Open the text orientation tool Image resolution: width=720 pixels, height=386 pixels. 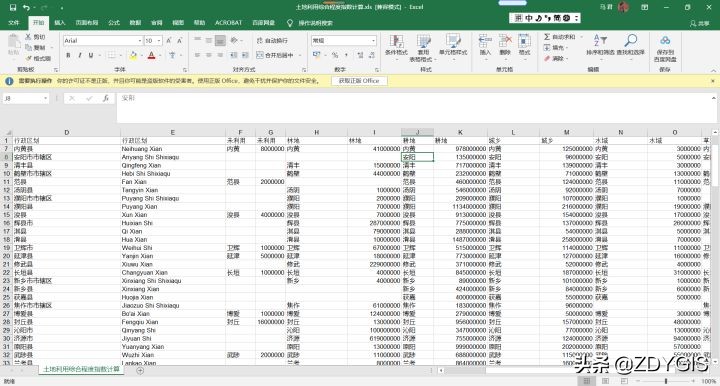click(234, 40)
